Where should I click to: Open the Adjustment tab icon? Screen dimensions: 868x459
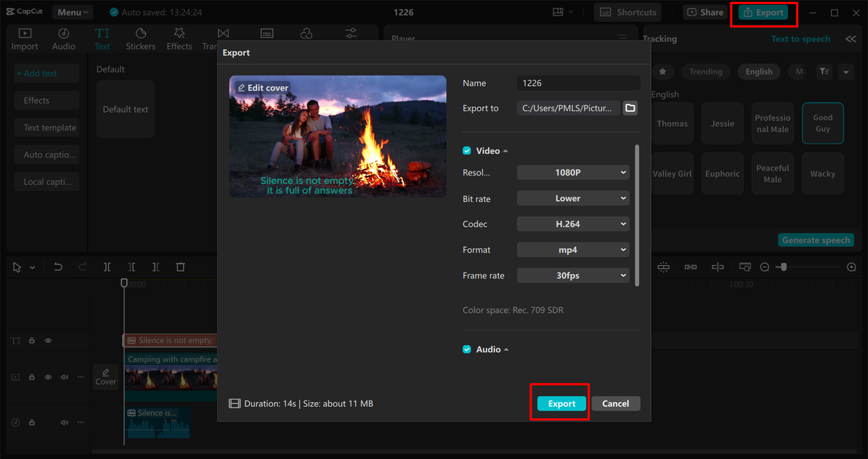point(351,33)
